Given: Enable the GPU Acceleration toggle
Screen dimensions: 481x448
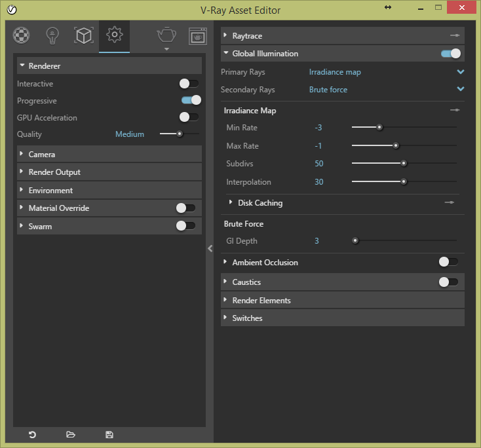Looking at the screenshot, I should click(x=189, y=117).
